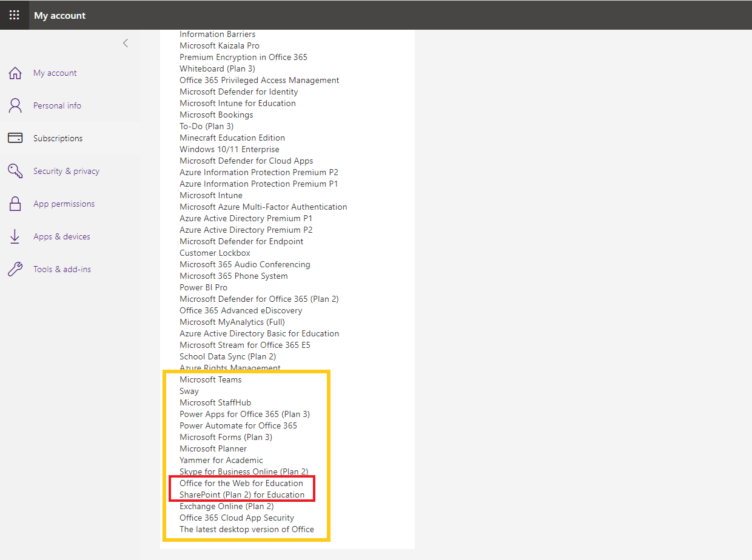Image resolution: width=752 pixels, height=560 pixels.
Task: Select Customer Lockbox entry
Action: pyautogui.click(x=215, y=253)
